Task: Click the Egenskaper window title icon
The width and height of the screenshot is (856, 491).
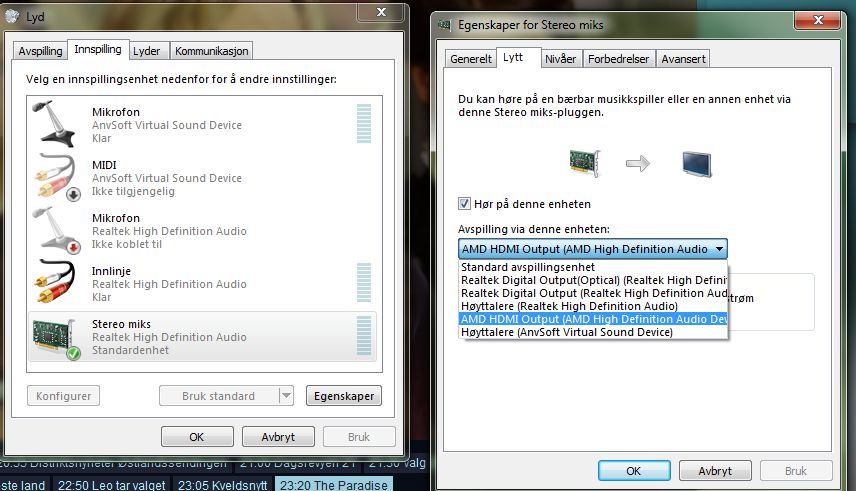Action: [444, 25]
